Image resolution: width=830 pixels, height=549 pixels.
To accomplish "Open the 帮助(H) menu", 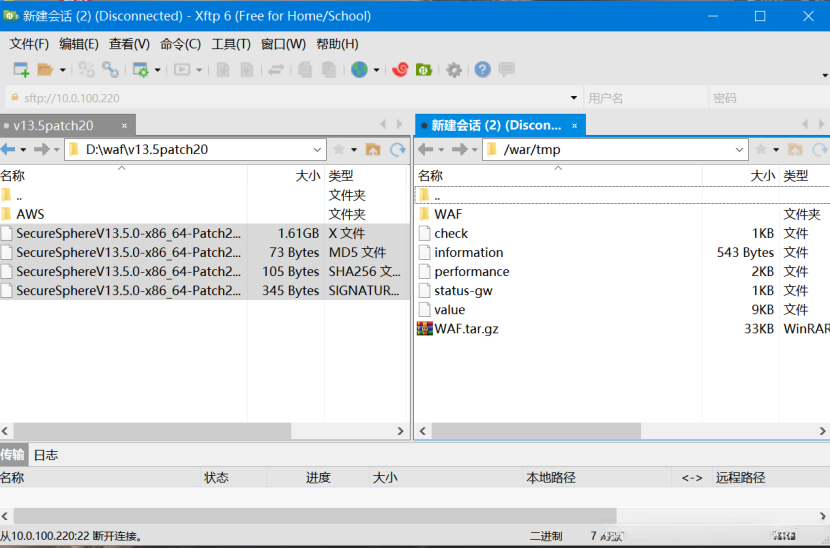I will coord(337,44).
